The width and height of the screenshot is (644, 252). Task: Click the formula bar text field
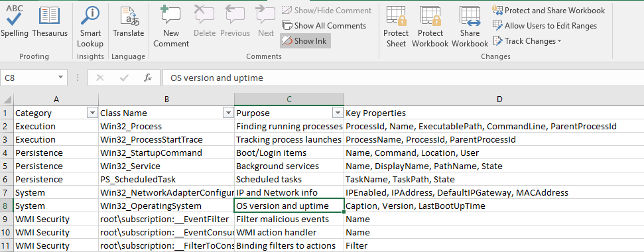click(403, 78)
